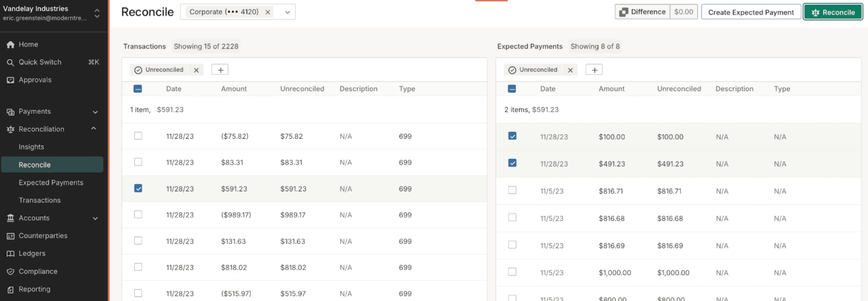
Task: Click the Counterparties card icon
Action: coord(11,236)
